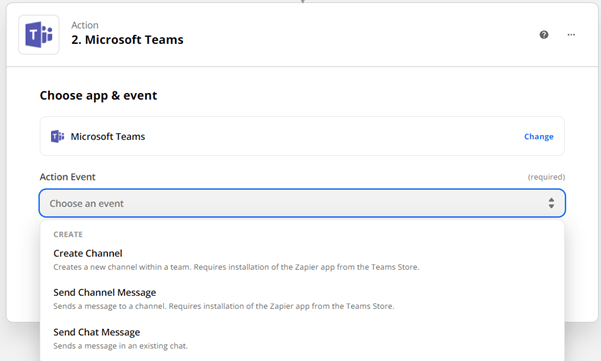This screenshot has width=601, height=361.
Task: Click the Send Channel Message description text
Action: pos(223,306)
